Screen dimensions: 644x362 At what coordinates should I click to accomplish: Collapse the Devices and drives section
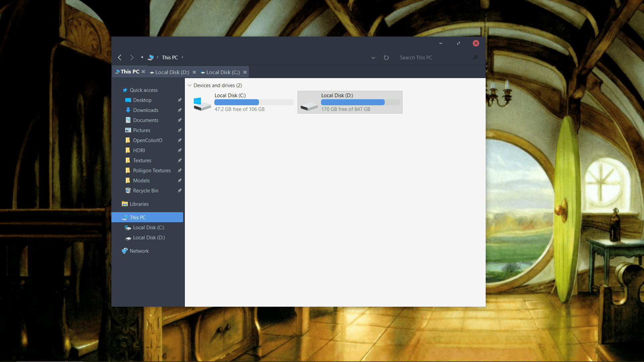click(x=190, y=85)
